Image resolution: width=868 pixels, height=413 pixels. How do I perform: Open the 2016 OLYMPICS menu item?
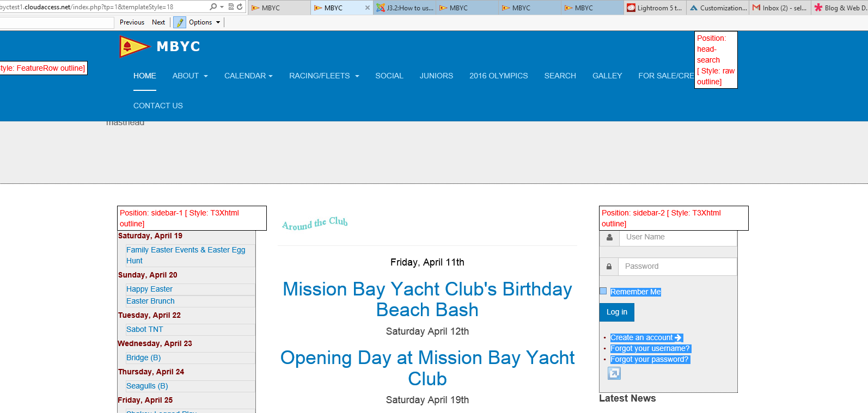click(x=499, y=76)
